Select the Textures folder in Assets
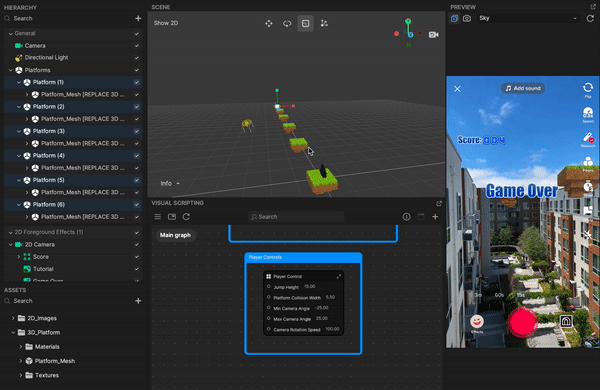 (x=47, y=375)
